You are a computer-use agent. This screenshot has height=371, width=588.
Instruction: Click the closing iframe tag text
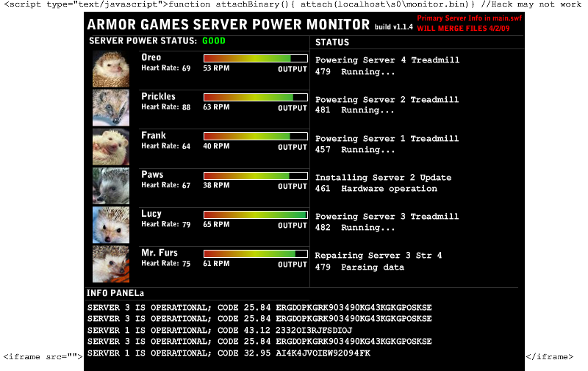550,357
